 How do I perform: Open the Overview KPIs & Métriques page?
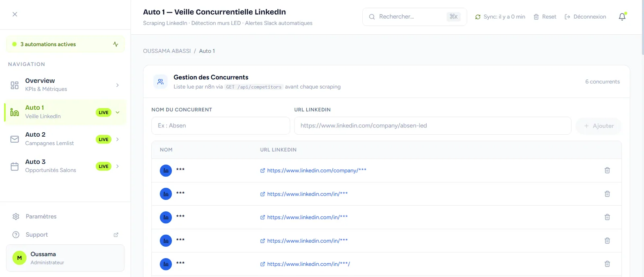(65, 85)
